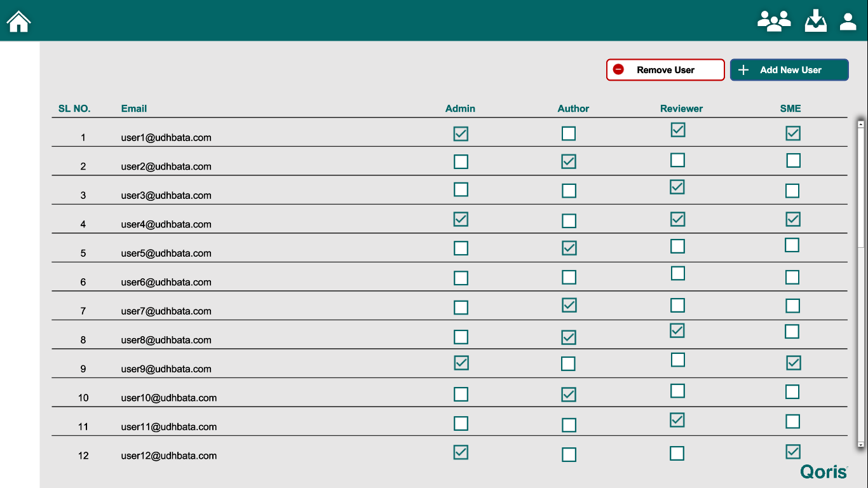Click the Admin column header
The width and height of the screenshot is (868, 488).
click(x=460, y=109)
